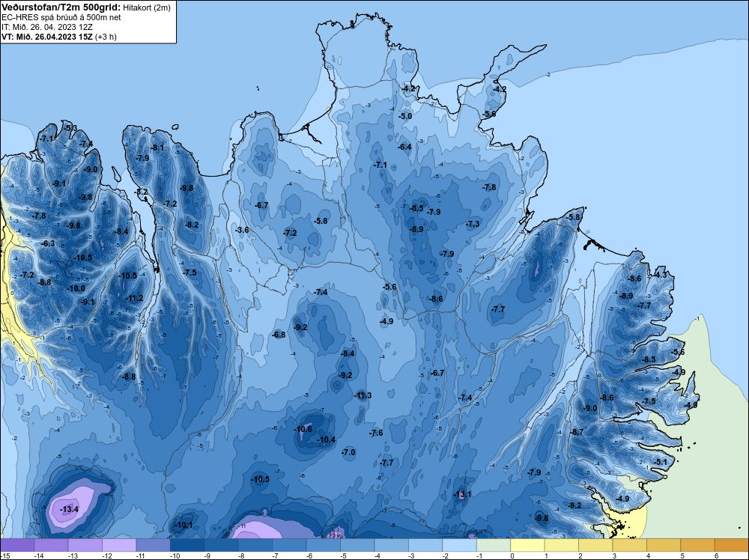Click the 'VT: Mið. 26.04.2023 15Z (+3 h)' line
The image size is (749, 560).
coord(59,36)
